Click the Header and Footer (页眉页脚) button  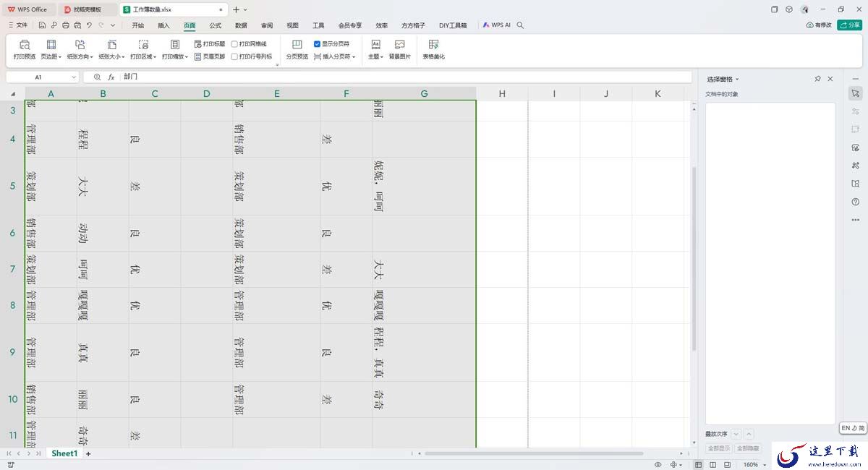[x=210, y=56]
